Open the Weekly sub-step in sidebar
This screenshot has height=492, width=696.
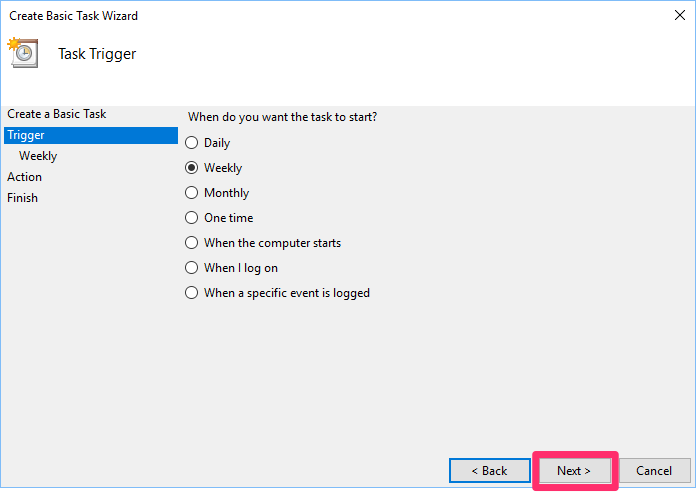pyautogui.click(x=38, y=156)
